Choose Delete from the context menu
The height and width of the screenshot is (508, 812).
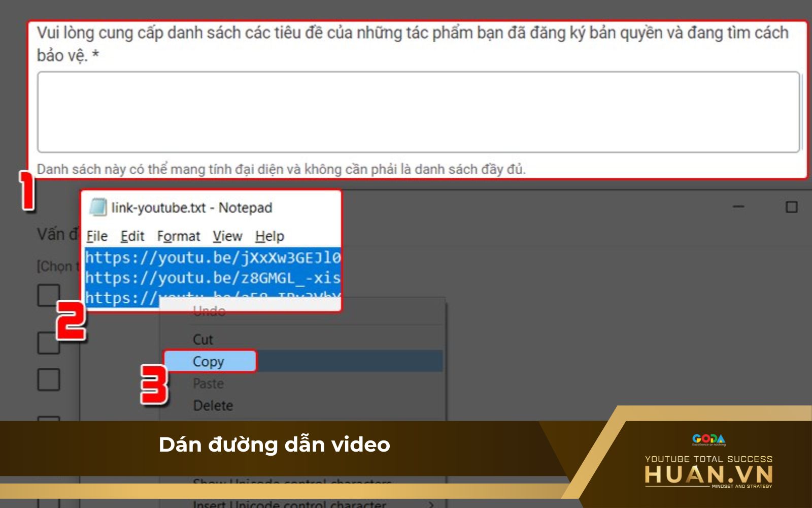coord(213,405)
